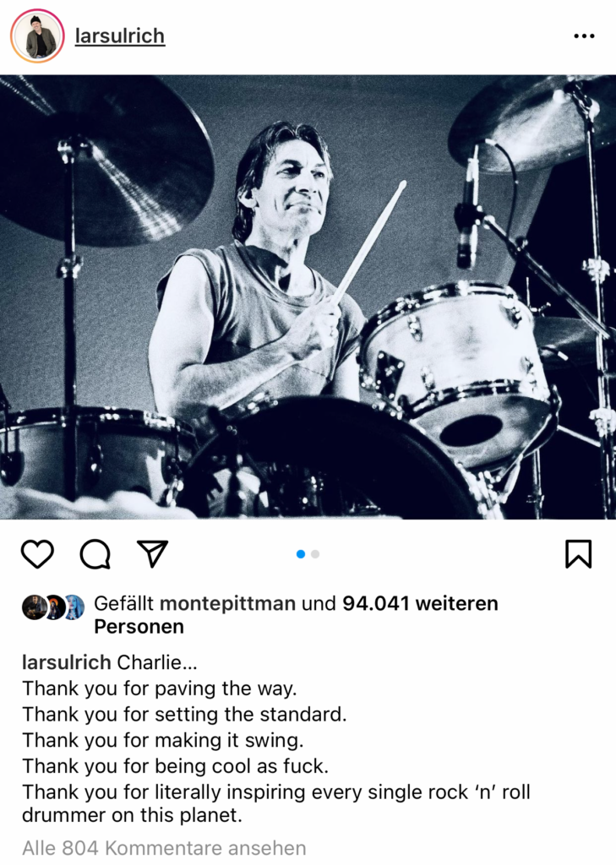Open the three-dot options menu
Viewport: 616px width, 865px height.
point(583,36)
